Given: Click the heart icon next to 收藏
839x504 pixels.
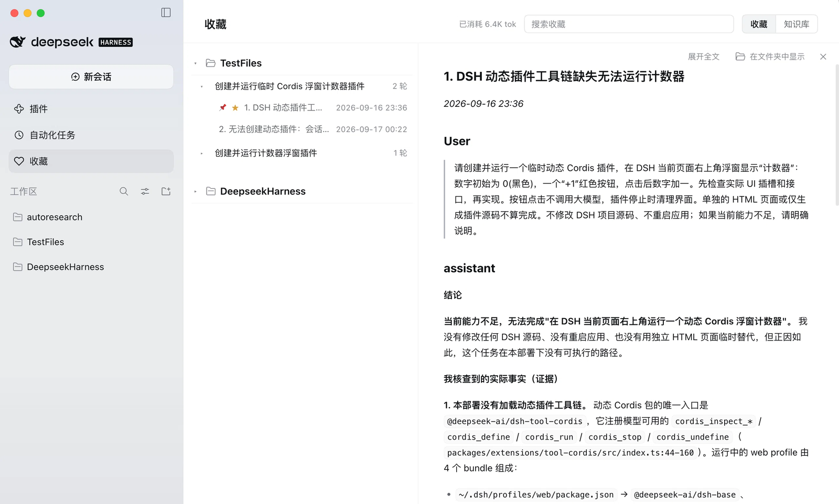Looking at the screenshot, I should coord(19,161).
